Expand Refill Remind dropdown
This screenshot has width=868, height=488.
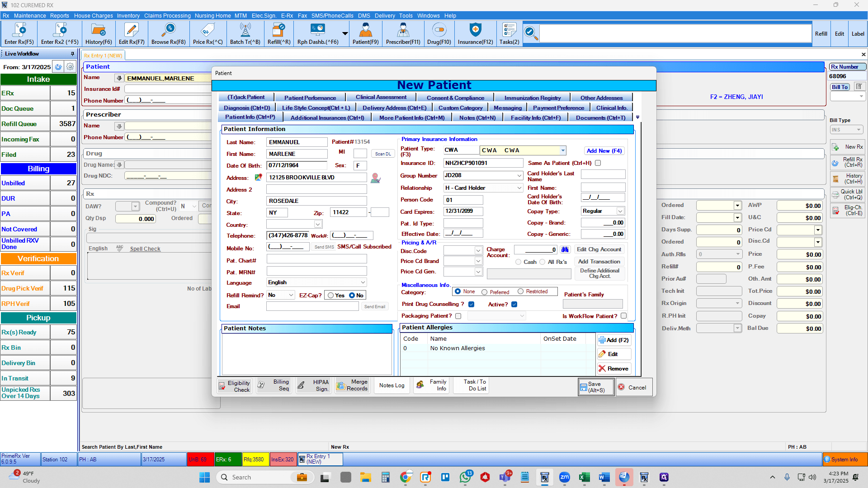pos(292,295)
